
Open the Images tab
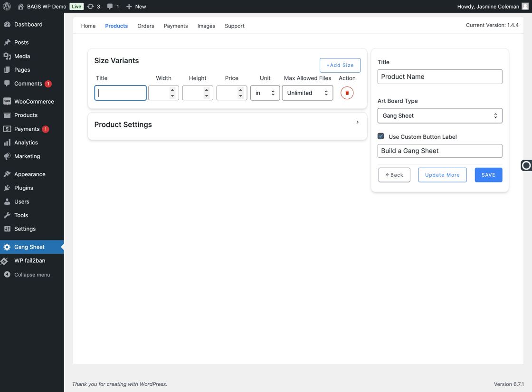pyautogui.click(x=206, y=26)
